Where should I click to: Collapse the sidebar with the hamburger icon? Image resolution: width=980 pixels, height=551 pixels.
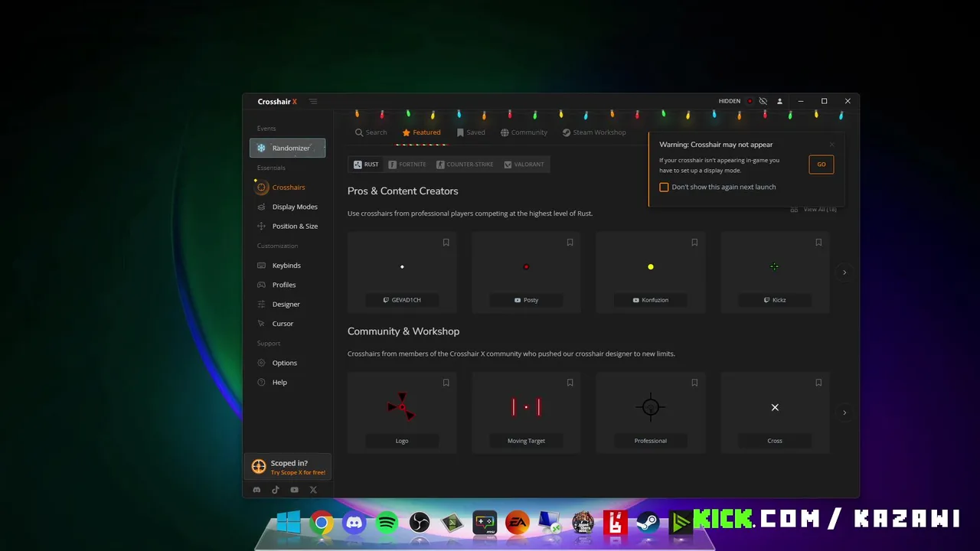pyautogui.click(x=313, y=101)
